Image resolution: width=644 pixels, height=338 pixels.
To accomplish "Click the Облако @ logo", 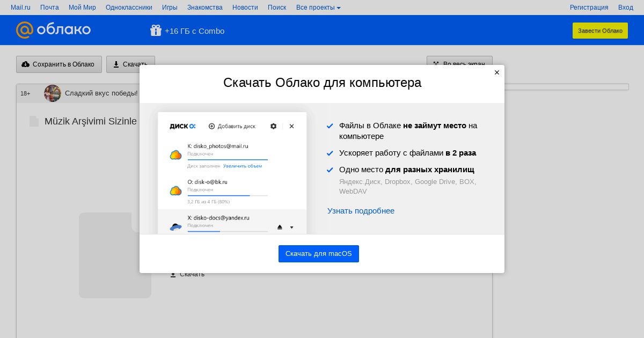I will (x=53, y=30).
